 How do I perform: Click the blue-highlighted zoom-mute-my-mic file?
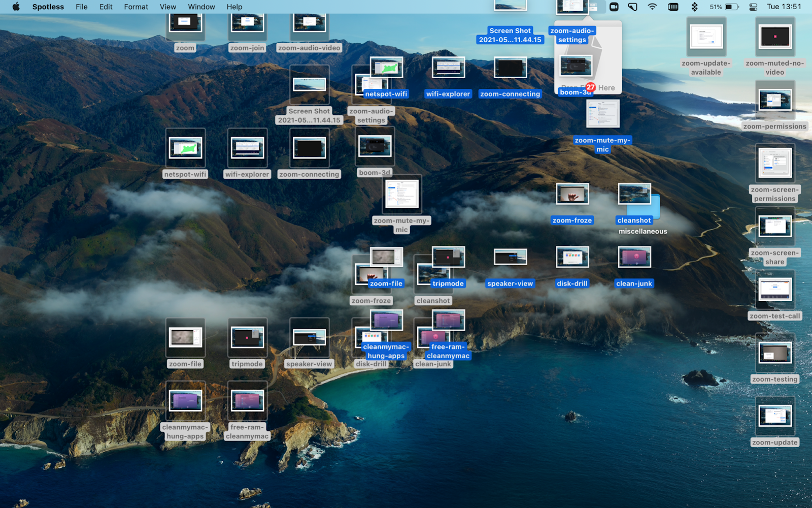pos(602,114)
